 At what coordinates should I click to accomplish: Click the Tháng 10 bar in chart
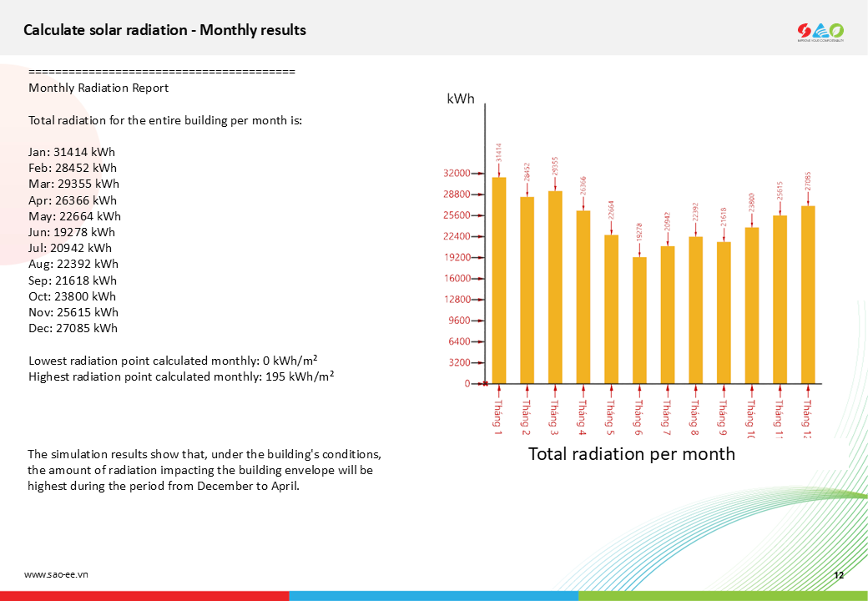click(752, 306)
